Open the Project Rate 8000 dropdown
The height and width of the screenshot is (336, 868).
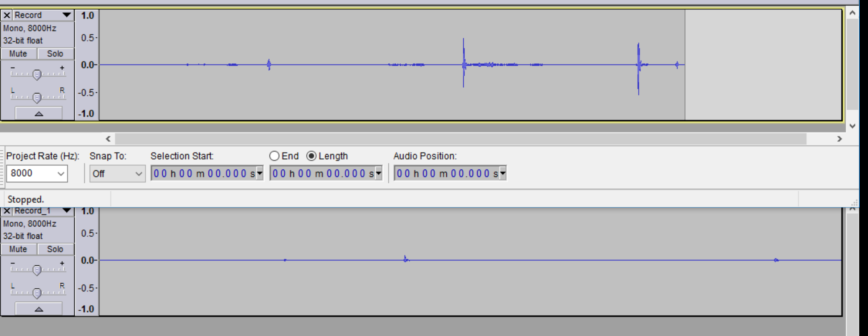[61, 174]
